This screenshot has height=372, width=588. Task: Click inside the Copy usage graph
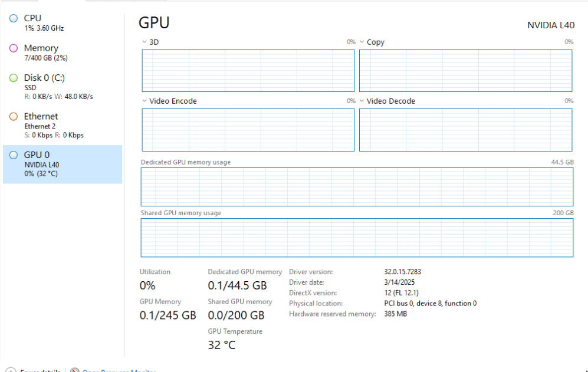(465, 71)
